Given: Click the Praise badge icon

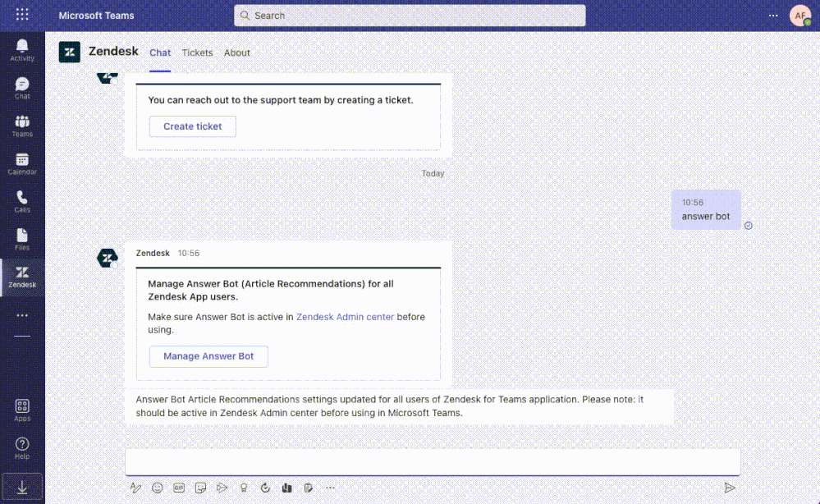Looking at the screenshot, I should (244, 488).
